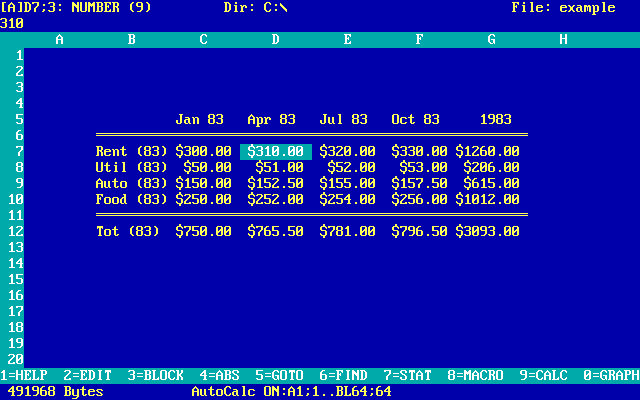The width and height of the screenshot is (640, 400).
Task: Click the Food (83) yearly total $1012.00
Action: click(x=488, y=199)
